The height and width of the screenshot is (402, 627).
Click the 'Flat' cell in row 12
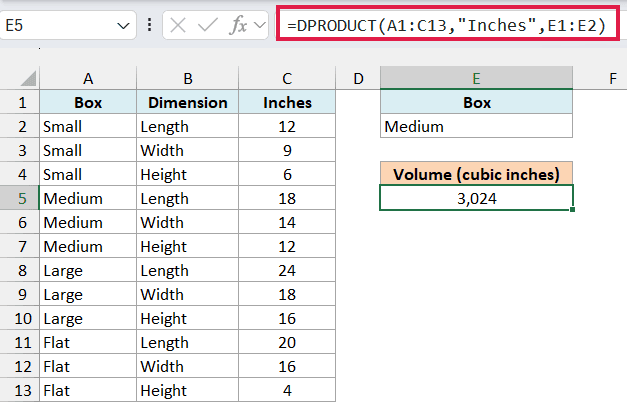click(88, 366)
